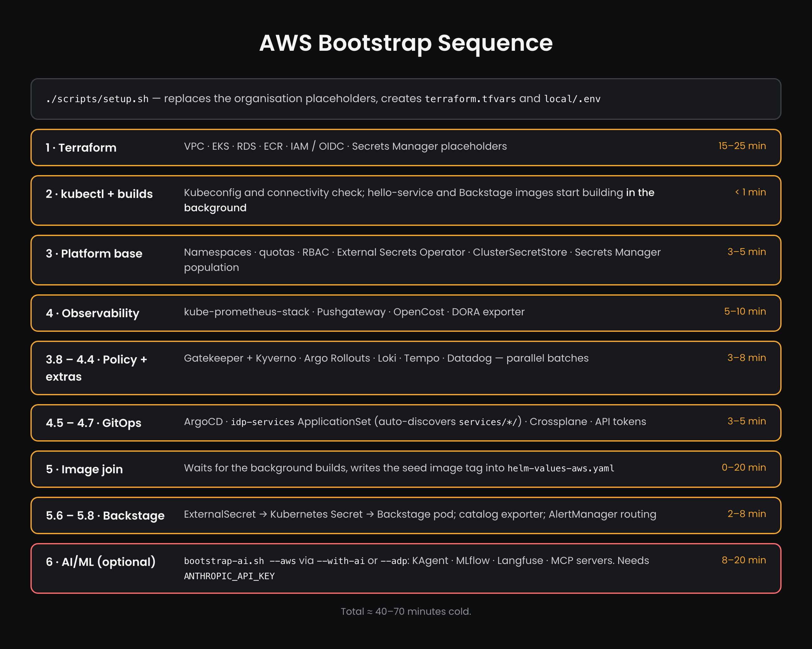Click the 15–25 min duration
Screen dimensions: 812x649
pyautogui.click(x=742, y=146)
